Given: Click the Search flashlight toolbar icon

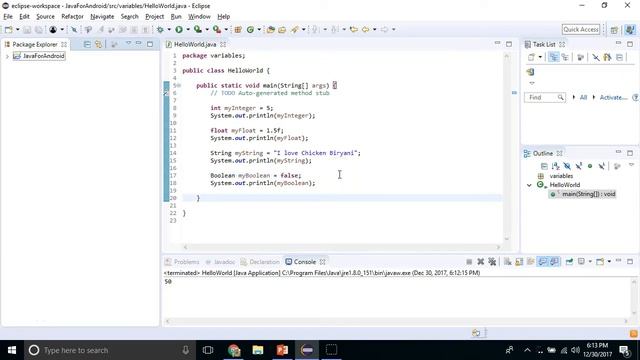Looking at the screenshot, I should tap(295, 29).
